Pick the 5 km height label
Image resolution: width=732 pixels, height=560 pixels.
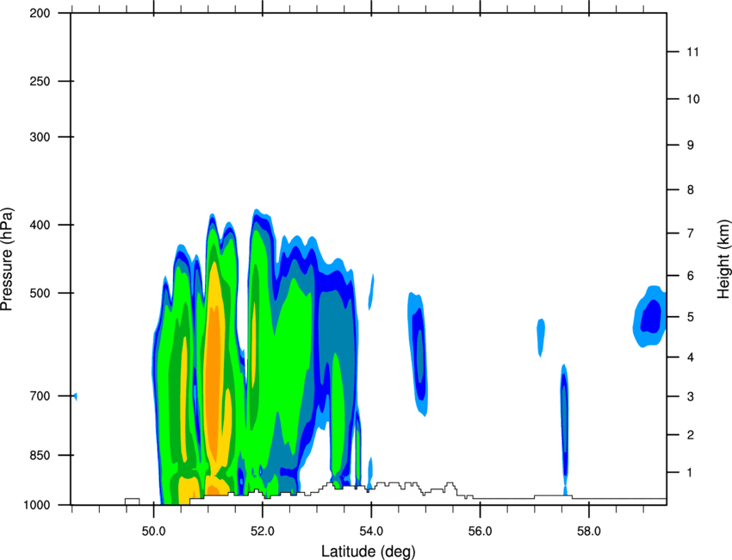(691, 317)
